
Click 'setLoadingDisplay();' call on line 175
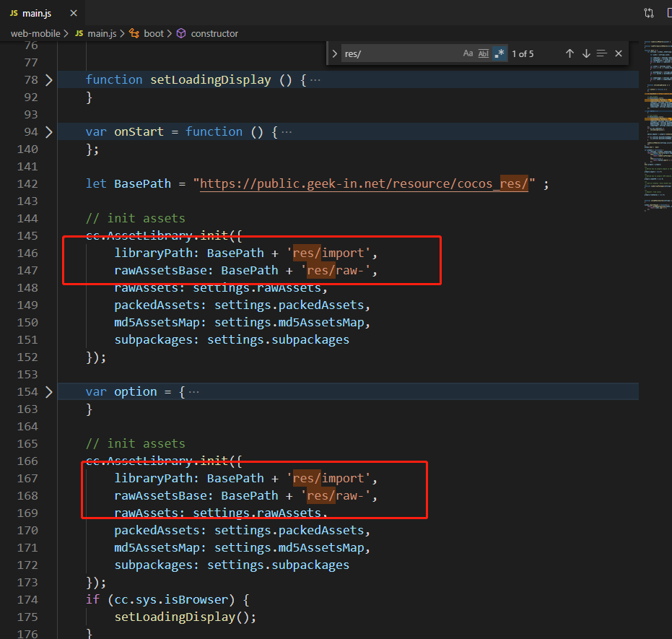click(185, 617)
